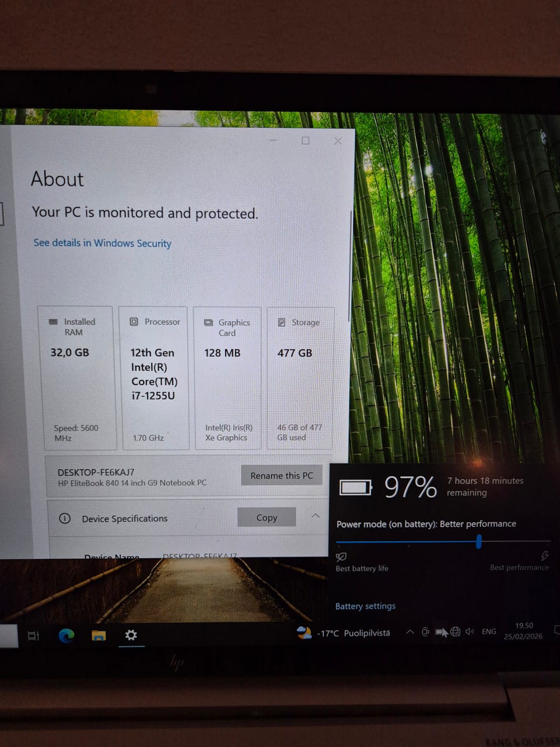Launch Microsoft Edge from the taskbar
Viewport: 560px width, 747px height.
click(x=66, y=636)
